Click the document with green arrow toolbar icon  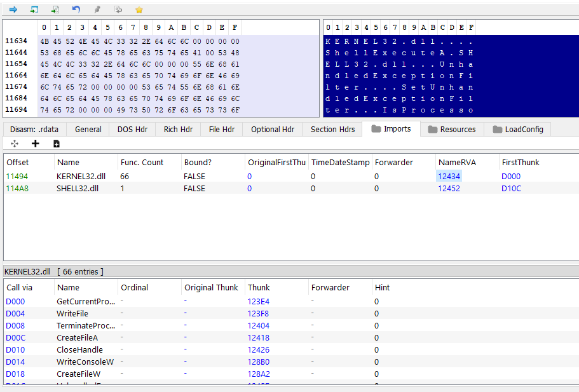(55, 10)
